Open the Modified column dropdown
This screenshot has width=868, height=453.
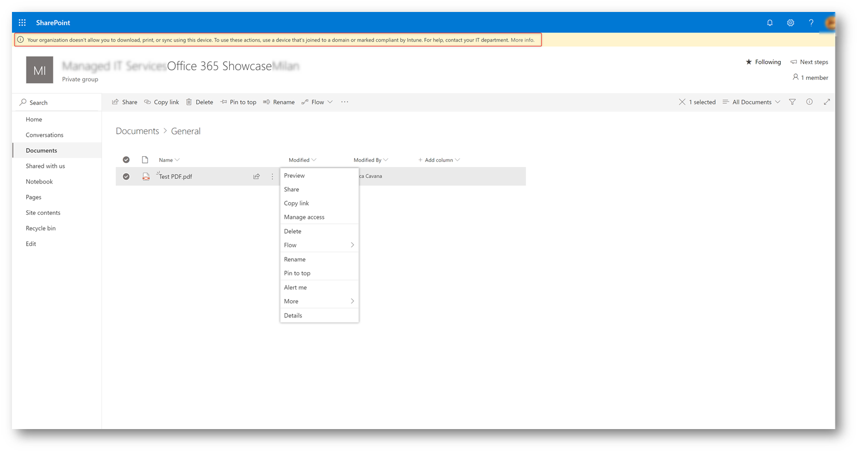coord(302,160)
